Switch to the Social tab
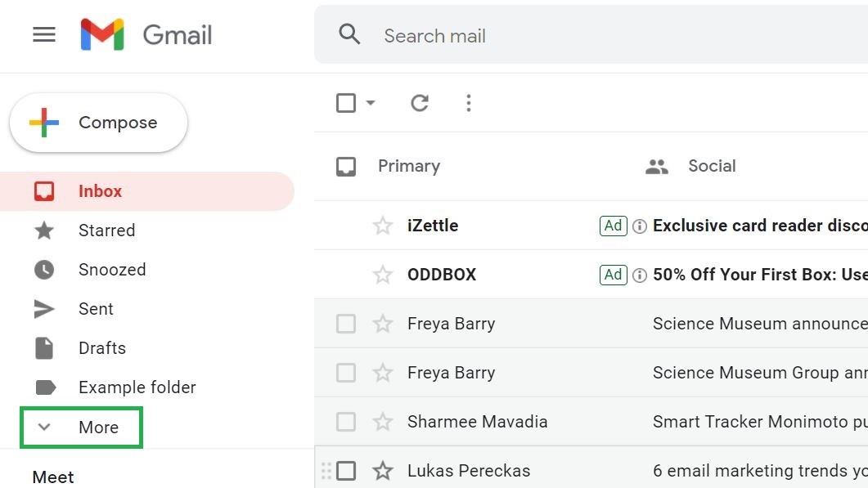 pyautogui.click(x=711, y=166)
